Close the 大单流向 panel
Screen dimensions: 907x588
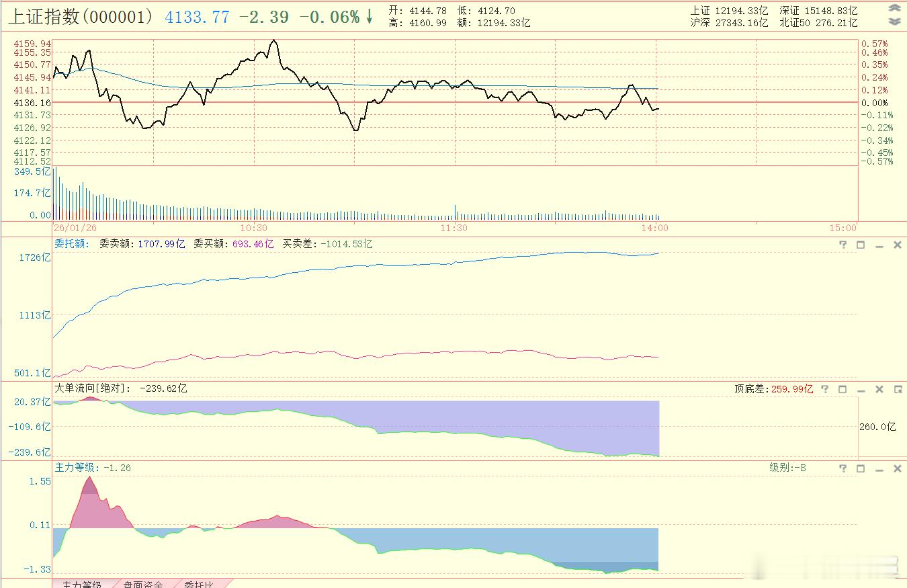[x=879, y=389]
